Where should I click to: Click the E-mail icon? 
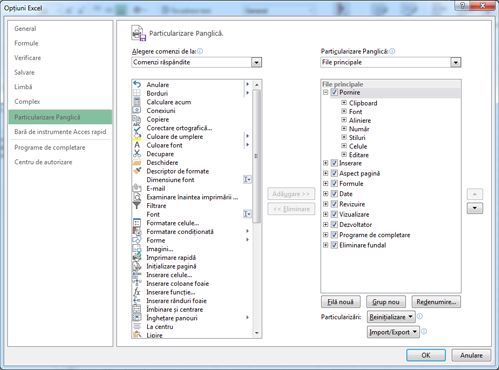[x=137, y=188]
